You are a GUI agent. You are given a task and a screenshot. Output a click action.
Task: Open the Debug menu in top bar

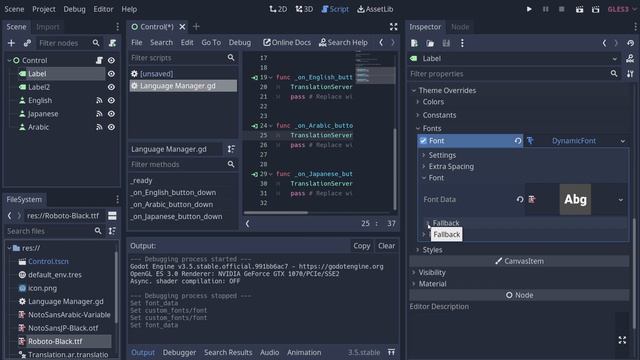click(74, 9)
